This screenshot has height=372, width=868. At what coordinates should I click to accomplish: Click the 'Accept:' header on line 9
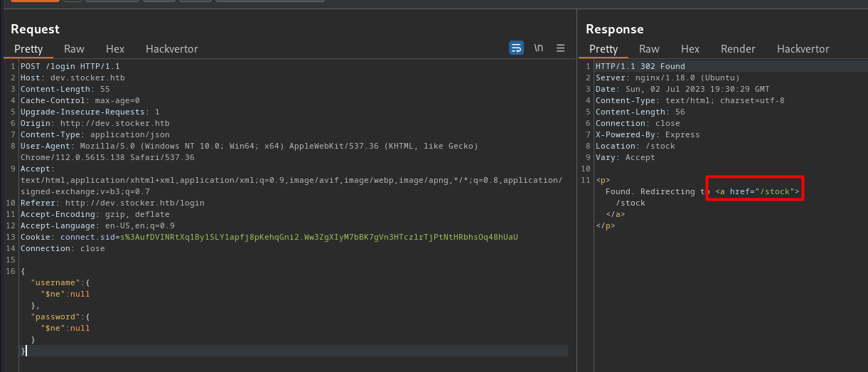pos(38,169)
